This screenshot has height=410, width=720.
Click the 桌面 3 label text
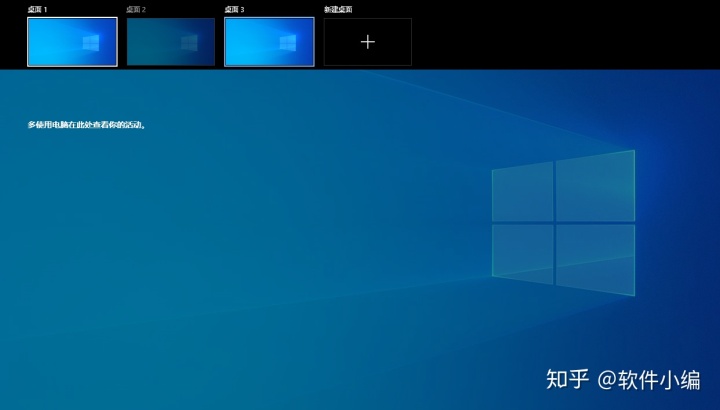(234, 9)
